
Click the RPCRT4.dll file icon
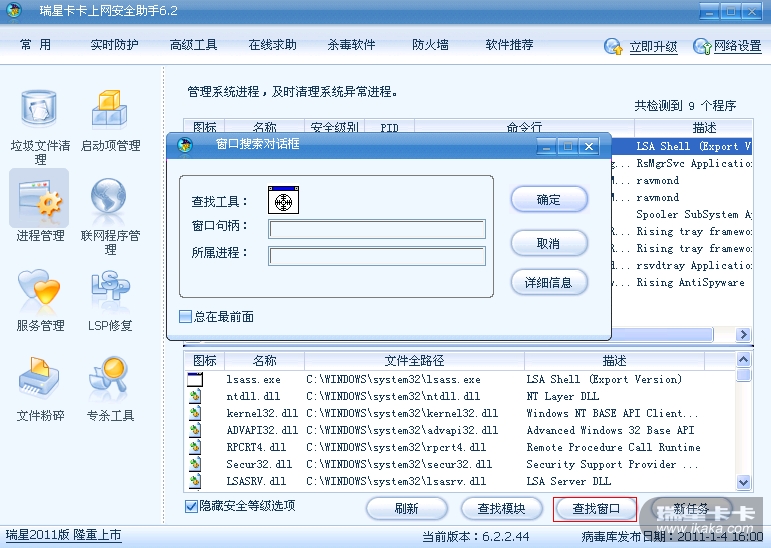point(195,447)
